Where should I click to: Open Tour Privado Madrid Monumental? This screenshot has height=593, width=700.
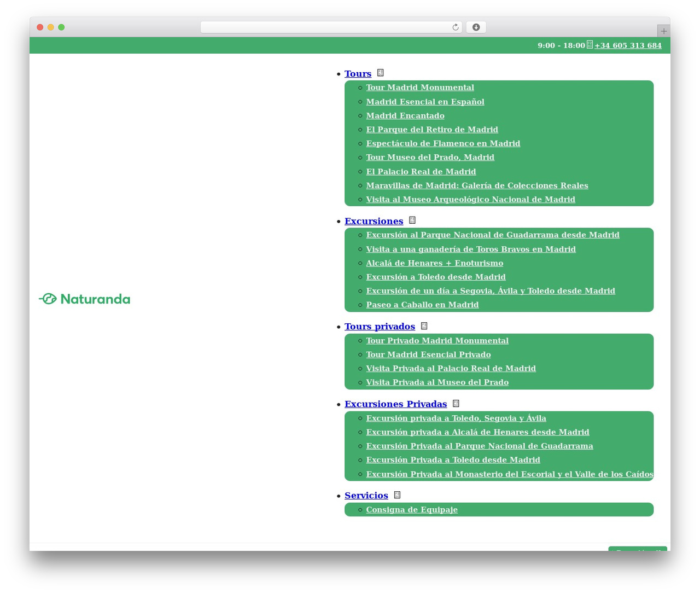coord(437,341)
